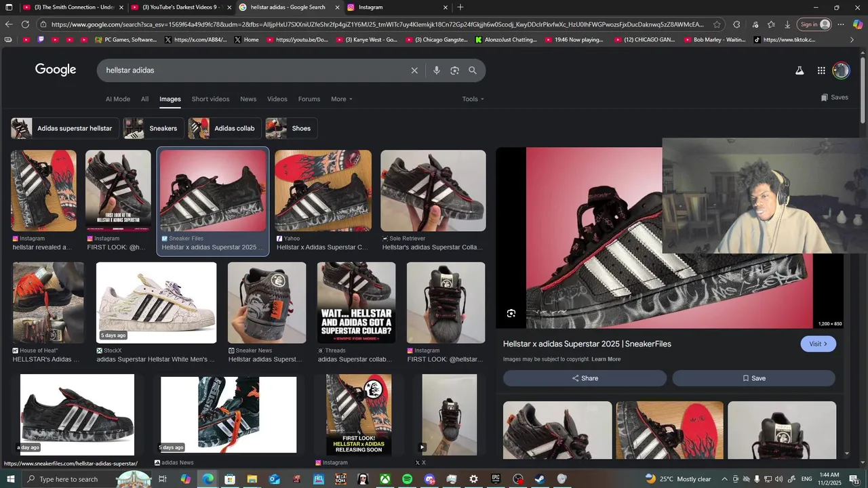Open the Forums results tab
Viewport: 868px width, 488px height.
click(x=309, y=99)
